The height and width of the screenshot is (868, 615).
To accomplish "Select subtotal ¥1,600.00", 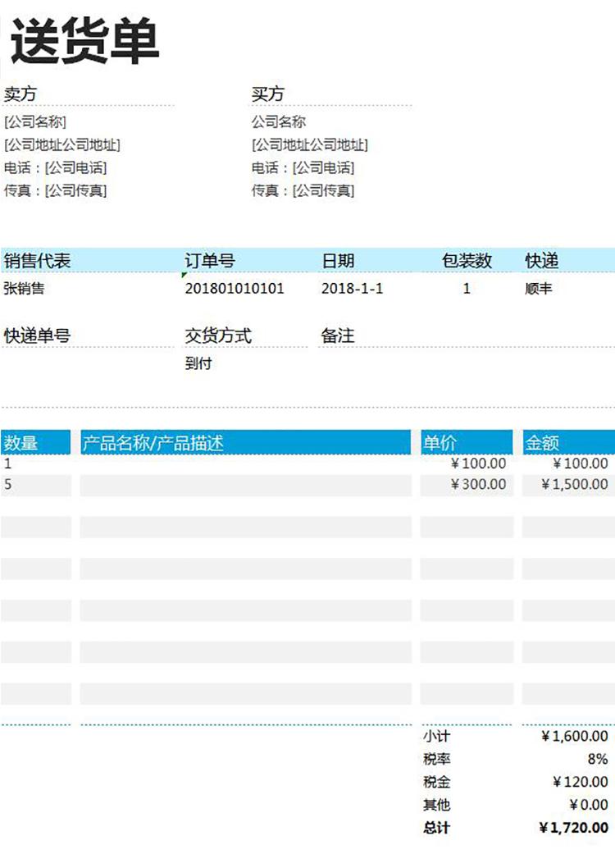I will [x=575, y=736].
